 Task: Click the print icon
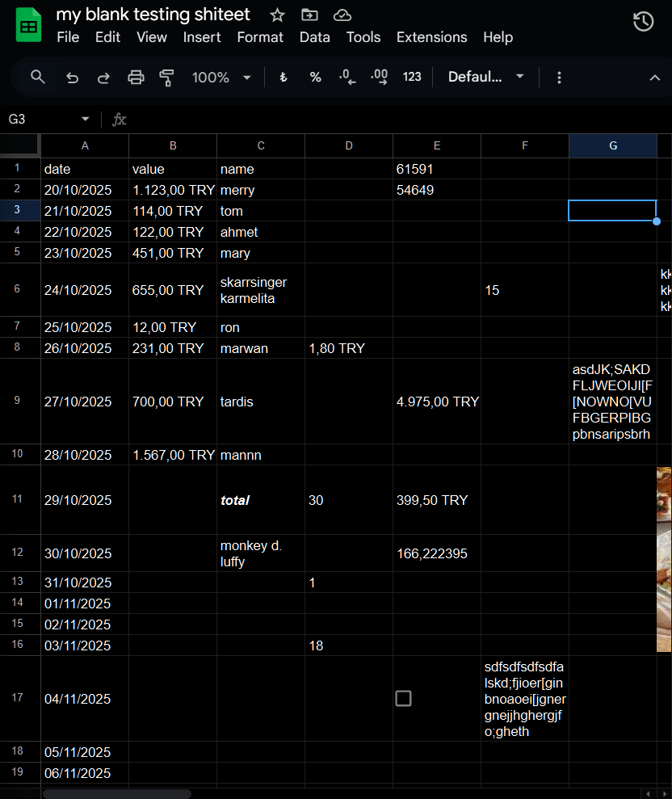pos(136,78)
